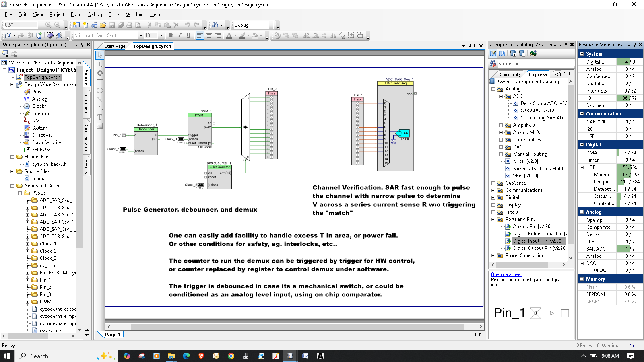Switch to the Community catalog tab
Image resolution: width=644 pixels, height=362 pixels.
(510, 74)
